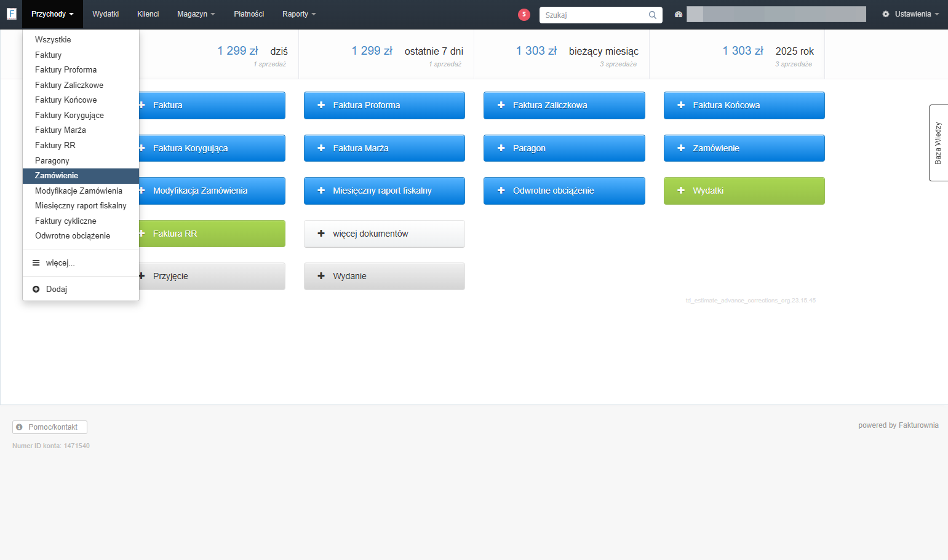This screenshot has height=560, width=948.
Task: Click the Fakturownia logo icon
Action: pos(11,14)
